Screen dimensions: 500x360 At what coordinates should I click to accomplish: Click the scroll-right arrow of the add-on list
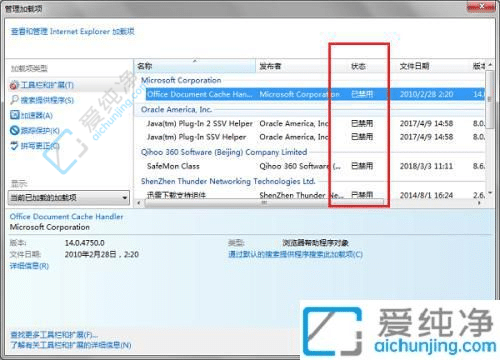coord(479,203)
